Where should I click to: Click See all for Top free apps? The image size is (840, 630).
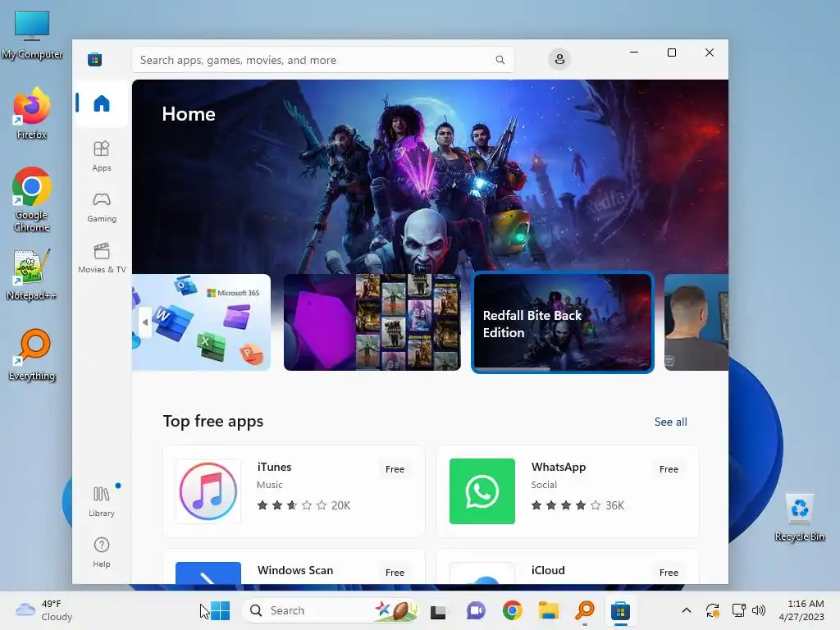coord(671,422)
